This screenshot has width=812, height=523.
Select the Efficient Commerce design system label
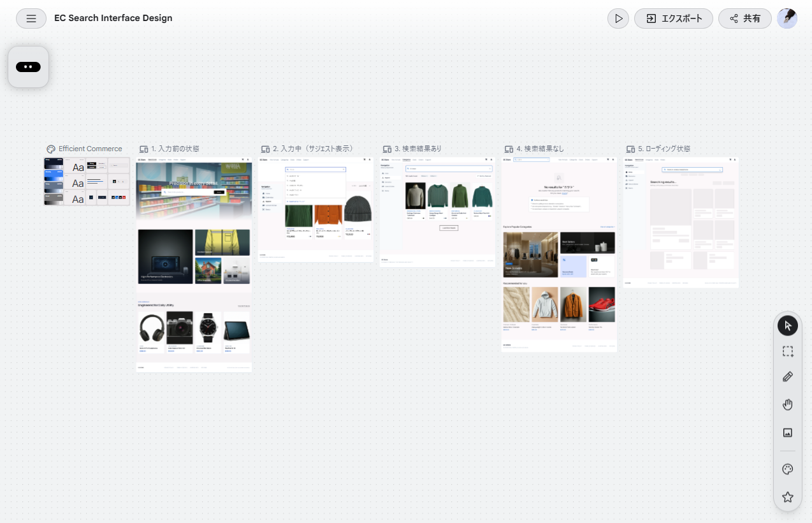tap(90, 149)
